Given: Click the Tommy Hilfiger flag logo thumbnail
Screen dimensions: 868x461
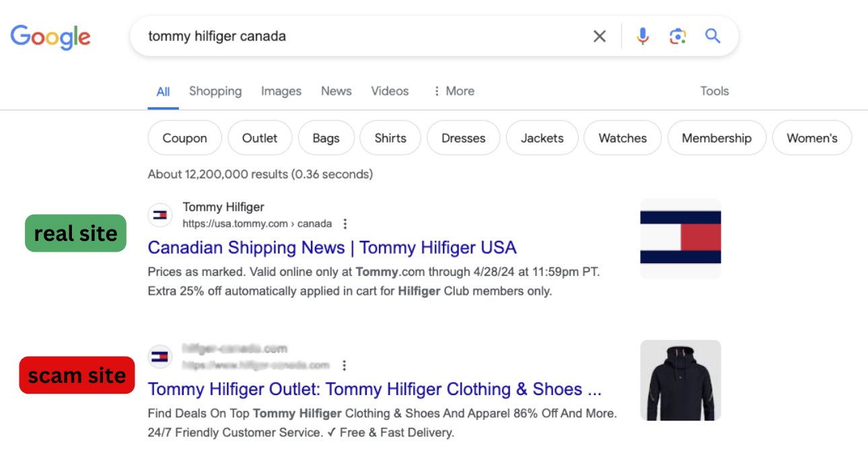Looking at the screenshot, I should [680, 238].
